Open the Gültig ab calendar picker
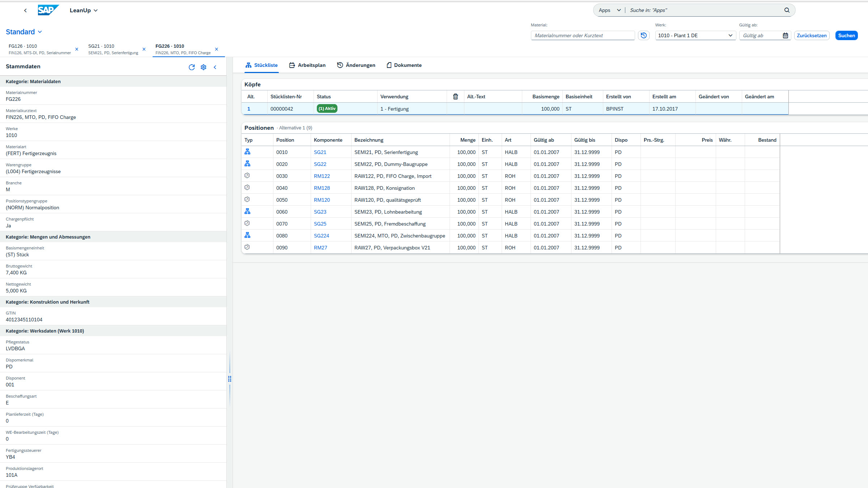The width and height of the screenshot is (868, 488). [786, 35]
